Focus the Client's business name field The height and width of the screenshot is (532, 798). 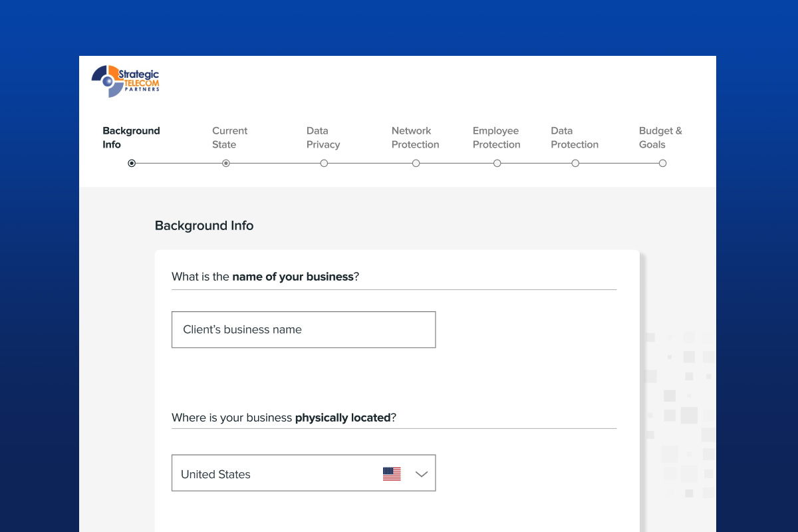tap(303, 329)
